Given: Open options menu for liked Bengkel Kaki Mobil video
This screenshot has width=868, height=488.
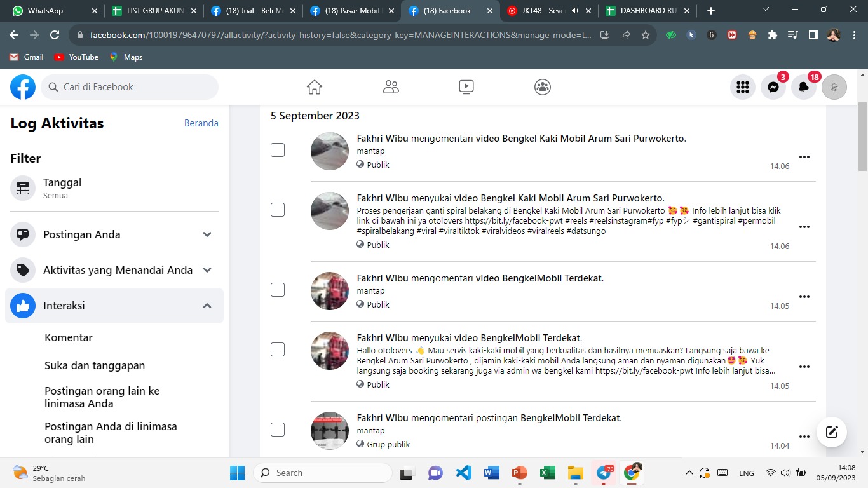Looking at the screenshot, I should [x=804, y=227].
